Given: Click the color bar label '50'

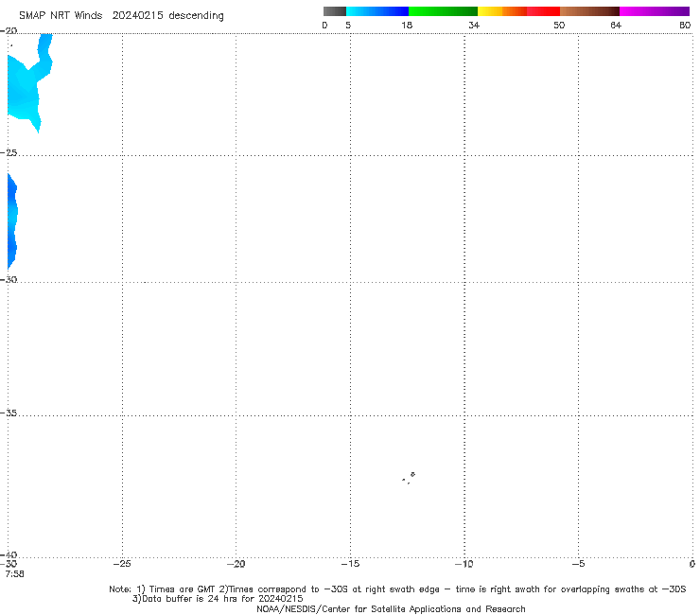Looking at the screenshot, I should pos(559,25).
